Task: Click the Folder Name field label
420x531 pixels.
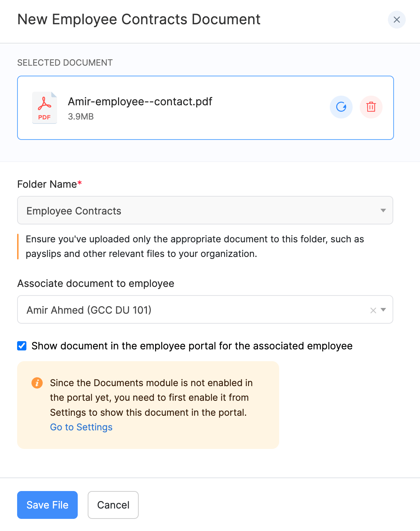Action: click(x=47, y=184)
